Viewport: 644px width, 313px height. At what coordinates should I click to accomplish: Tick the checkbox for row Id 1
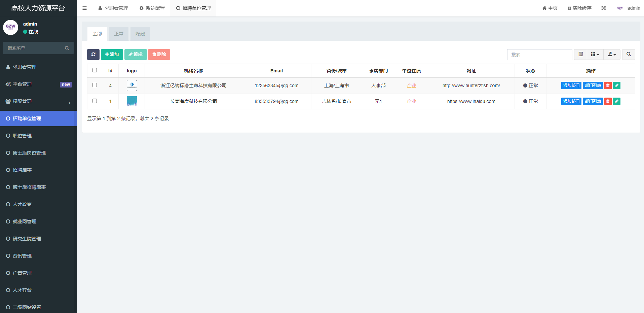click(94, 101)
